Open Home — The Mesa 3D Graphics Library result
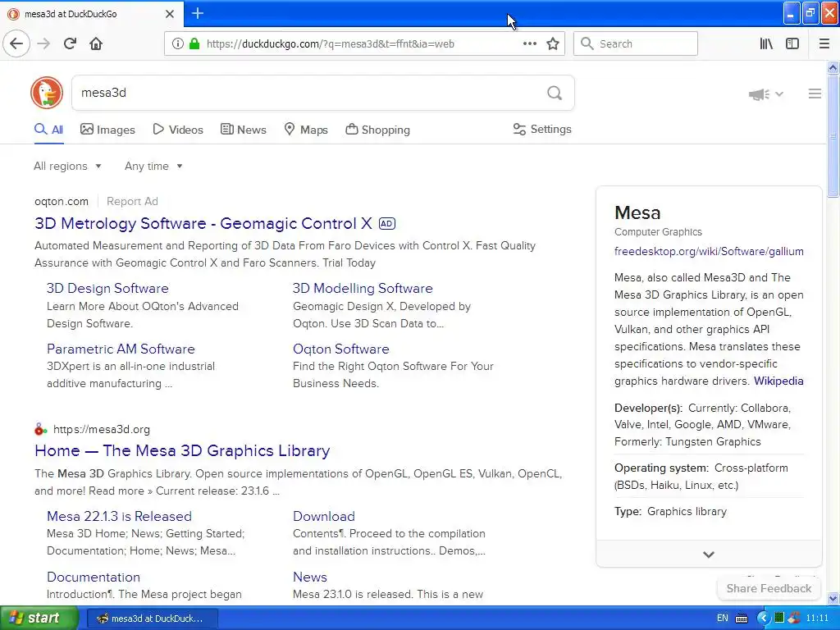Viewport: 840px width, 630px height. [x=182, y=450]
